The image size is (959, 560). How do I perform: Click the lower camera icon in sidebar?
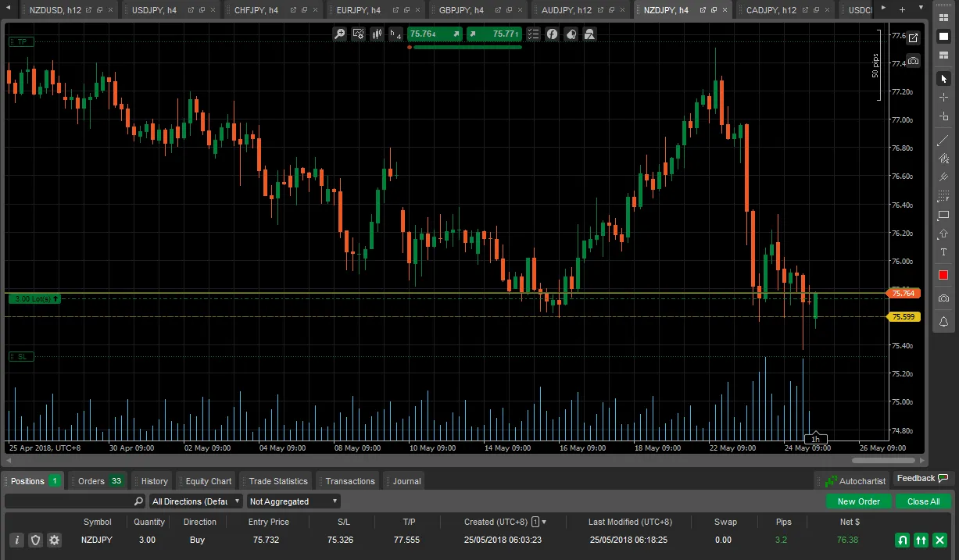[943, 298]
